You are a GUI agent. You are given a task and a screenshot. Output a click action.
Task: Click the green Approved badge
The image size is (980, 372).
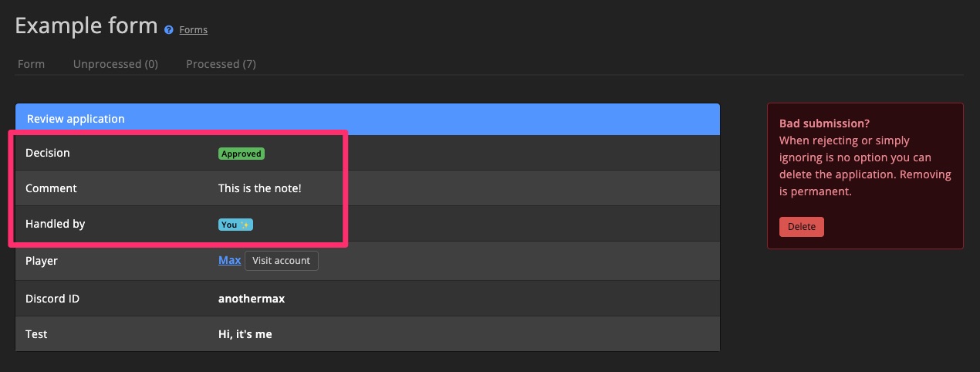click(x=242, y=154)
